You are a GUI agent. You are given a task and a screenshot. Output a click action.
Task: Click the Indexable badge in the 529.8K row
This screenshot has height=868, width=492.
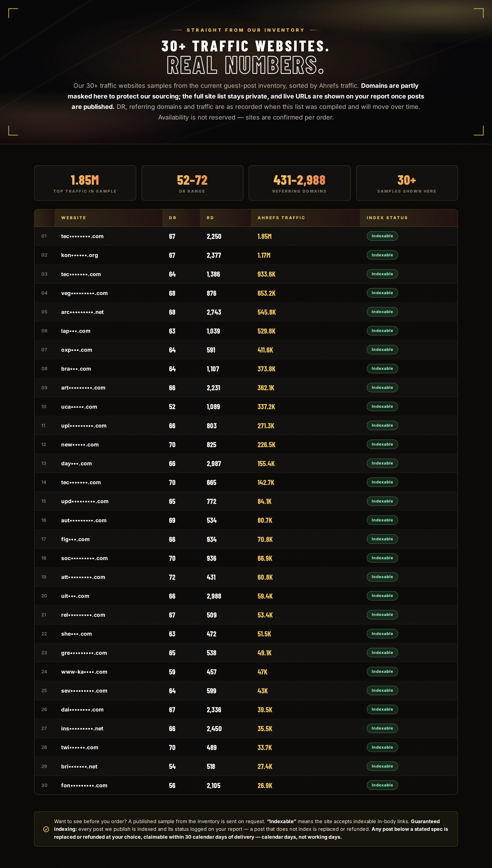pos(382,331)
